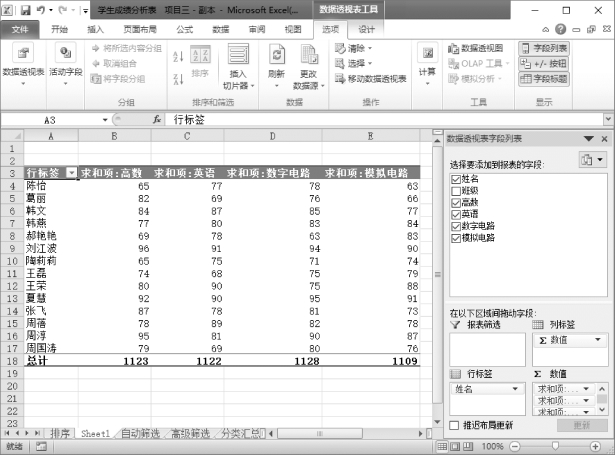Screen dimensions: 615x455
Task: Click zoom out minus button
Action: [x=515, y=446]
